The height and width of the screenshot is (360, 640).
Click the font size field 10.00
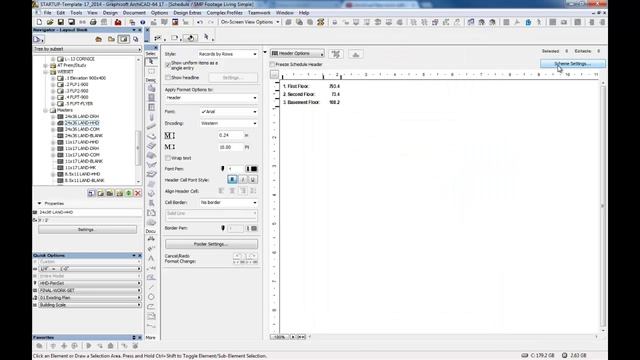coord(231,147)
